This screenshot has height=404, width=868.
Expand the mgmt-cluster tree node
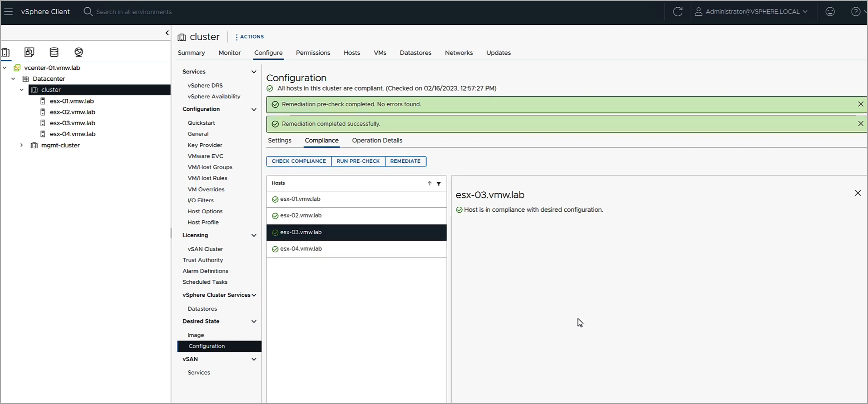(x=21, y=145)
